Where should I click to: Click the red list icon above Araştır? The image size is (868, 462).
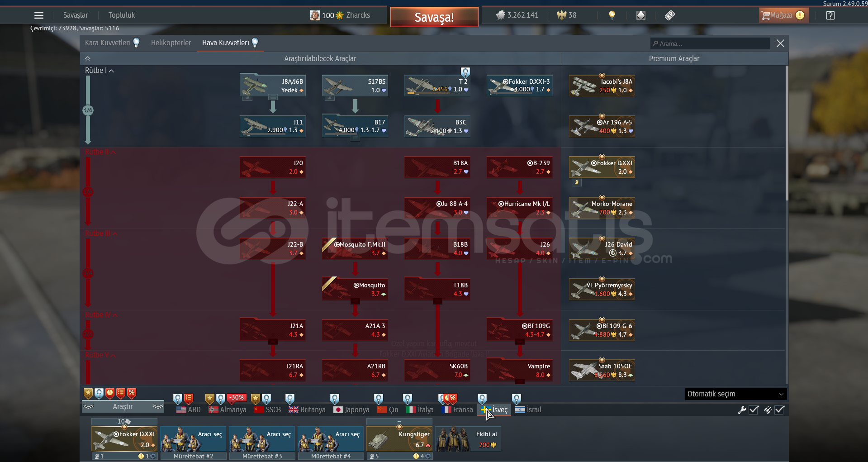pos(121,393)
